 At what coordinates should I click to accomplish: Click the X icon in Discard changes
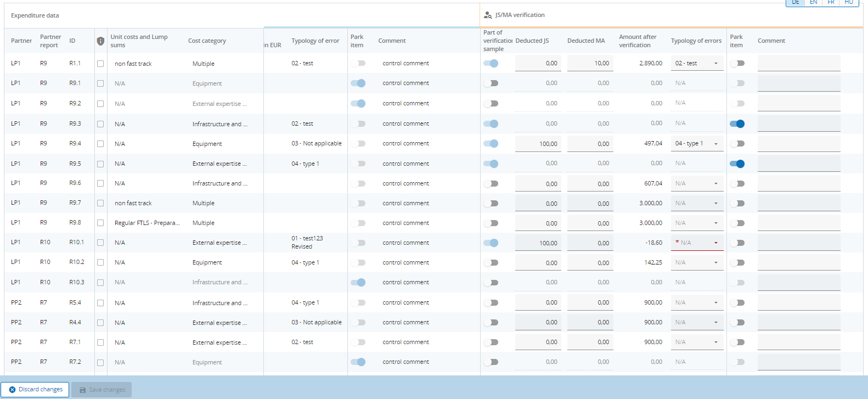(x=12, y=390)
